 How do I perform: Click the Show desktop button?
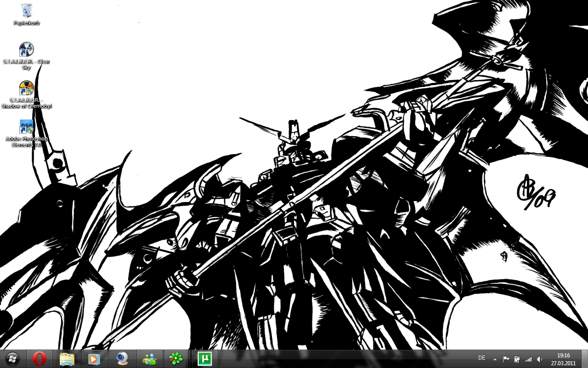tap(584, 359)
